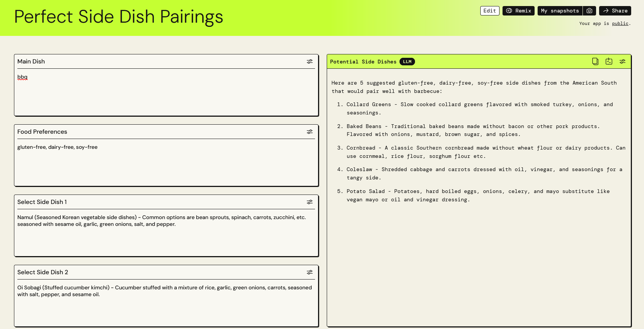Click the 'Food Preferences' card label

coord(42,132)
